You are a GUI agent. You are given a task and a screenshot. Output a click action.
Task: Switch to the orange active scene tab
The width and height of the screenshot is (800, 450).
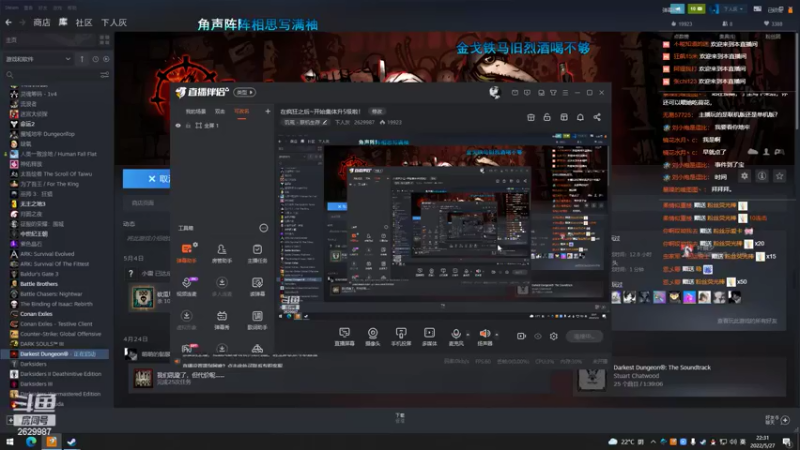pos(241,111)
